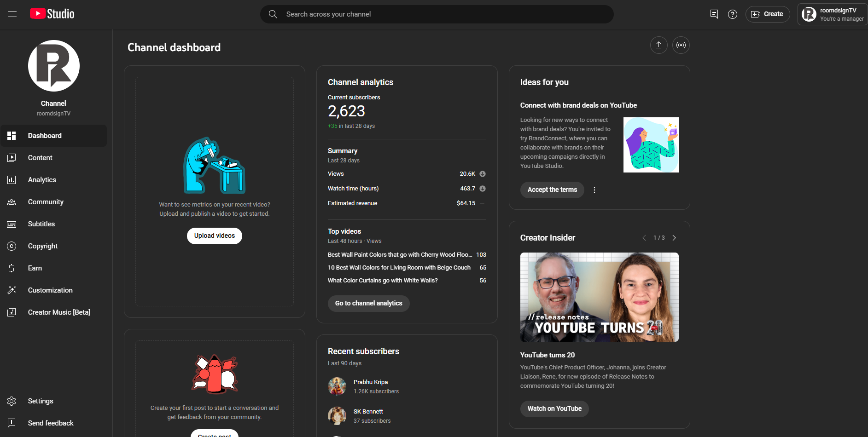Click Send feedback in the sidebar
Image resolution: width=868 pixels, height=437 pixels.
click(x=54, y=423)
